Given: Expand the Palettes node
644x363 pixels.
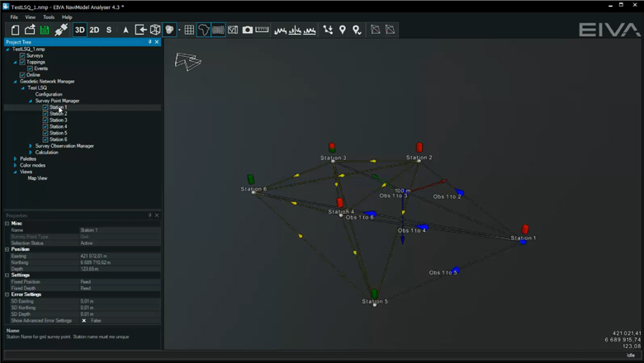Looking at the screenshot, I should 15,158.
